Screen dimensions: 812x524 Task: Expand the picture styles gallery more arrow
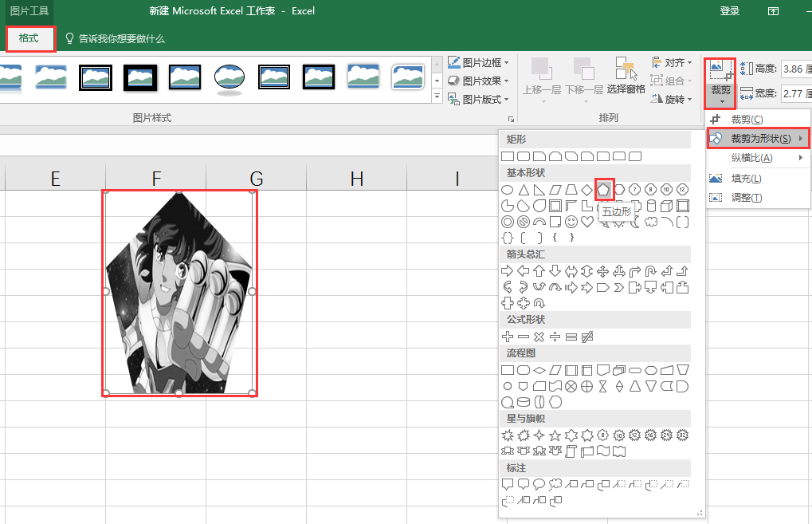pyautogui.click(x=437, y=96)
